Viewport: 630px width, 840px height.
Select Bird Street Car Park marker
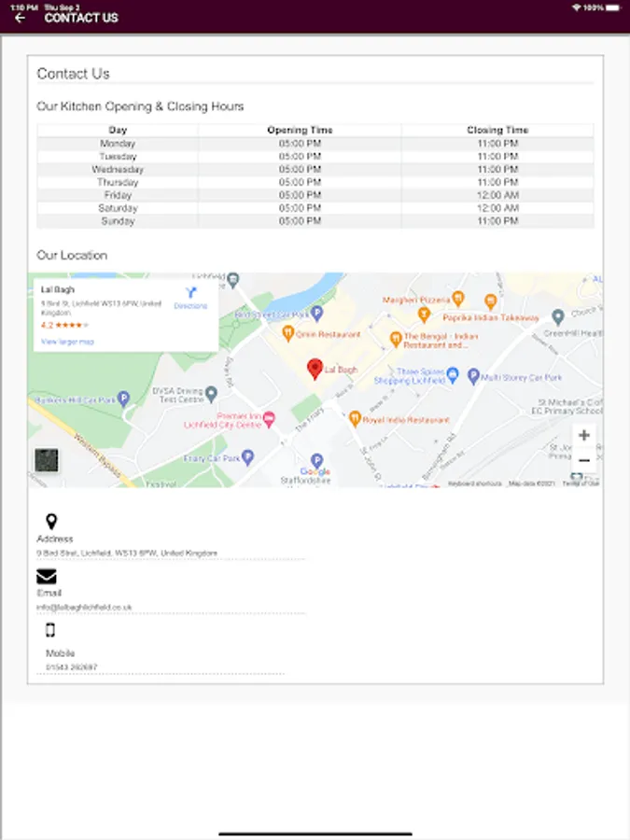point(317,314)
